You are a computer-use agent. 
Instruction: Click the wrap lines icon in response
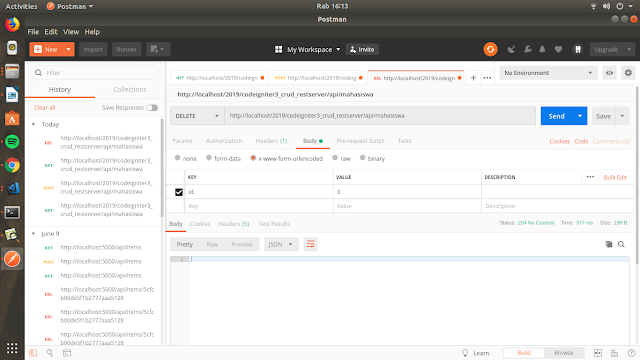point(310,244)
